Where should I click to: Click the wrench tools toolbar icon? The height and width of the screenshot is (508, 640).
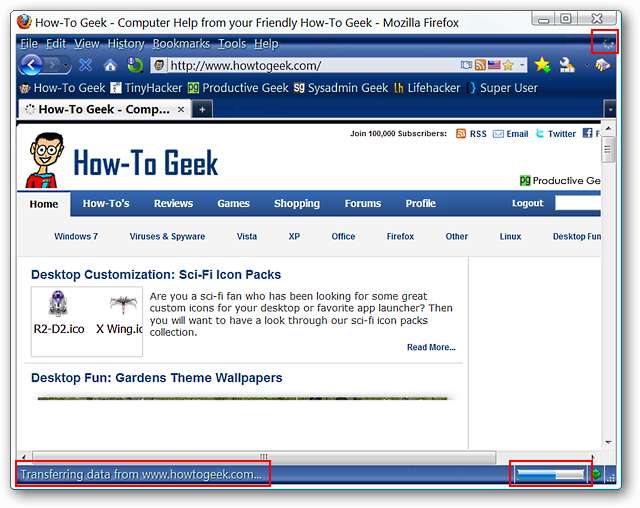[567, 65]
